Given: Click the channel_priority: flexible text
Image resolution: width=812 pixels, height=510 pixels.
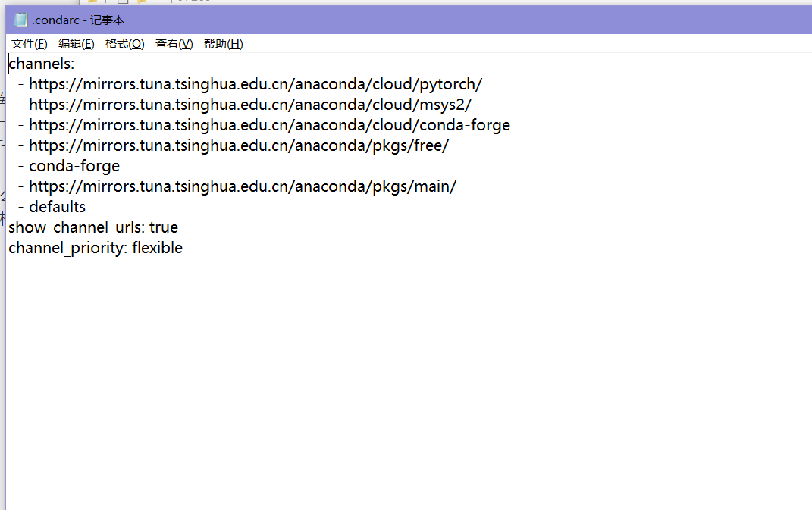Looking at the screenshot, I should tap(96, 247).
